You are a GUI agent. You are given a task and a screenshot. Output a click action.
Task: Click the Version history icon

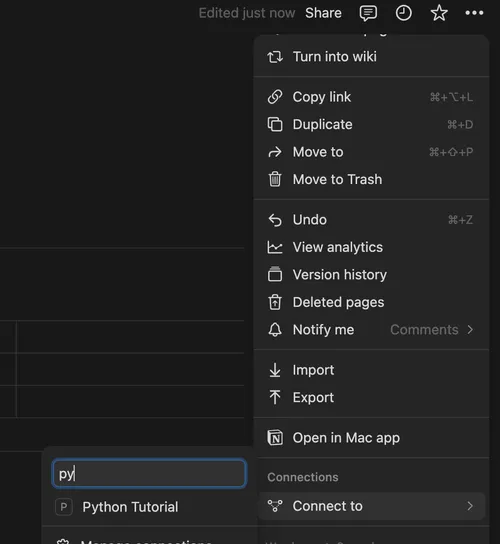pos(275,274)
